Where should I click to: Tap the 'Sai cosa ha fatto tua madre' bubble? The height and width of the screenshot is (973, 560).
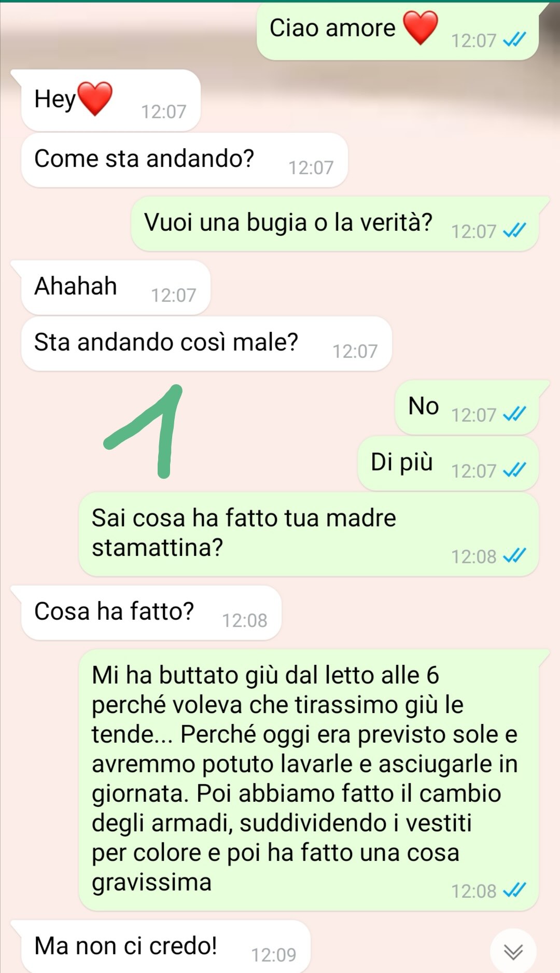(x=309, y=534)
